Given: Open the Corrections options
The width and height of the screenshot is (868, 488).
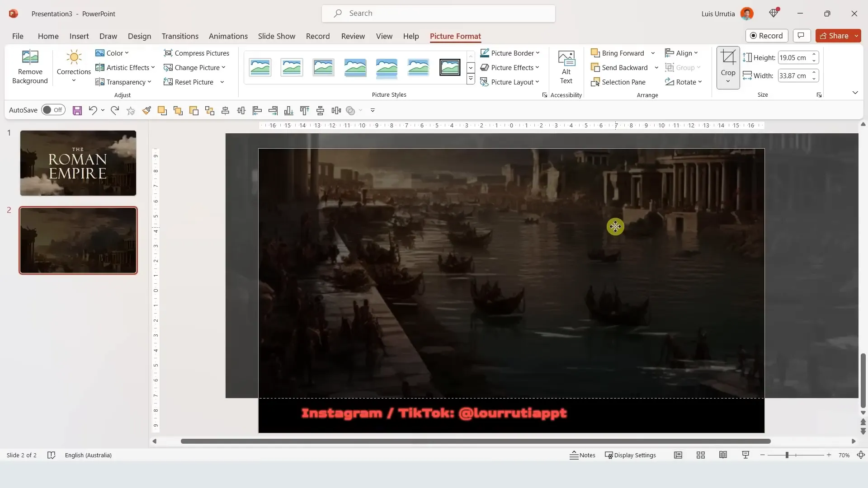Looking at the screenshot, I should 74,67.
